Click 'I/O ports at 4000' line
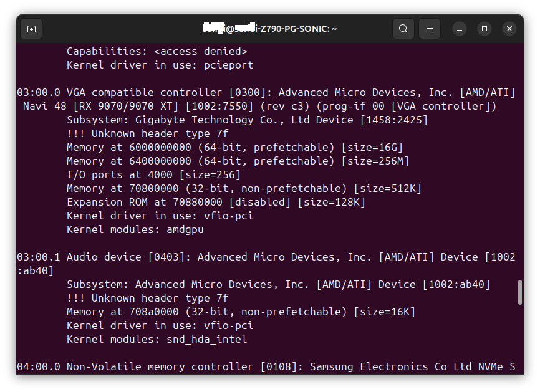The width and height of the screenshot is (540, 392). click(153, 175)
